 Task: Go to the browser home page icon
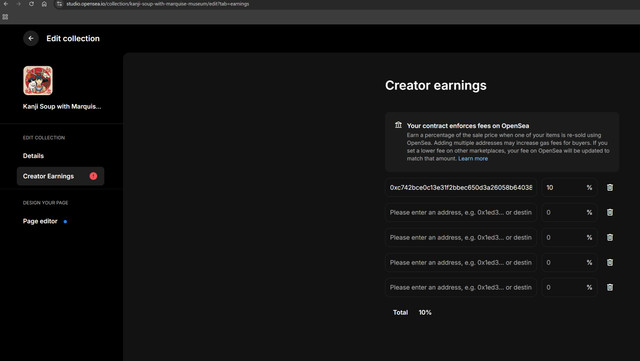(x=44, y=4)
